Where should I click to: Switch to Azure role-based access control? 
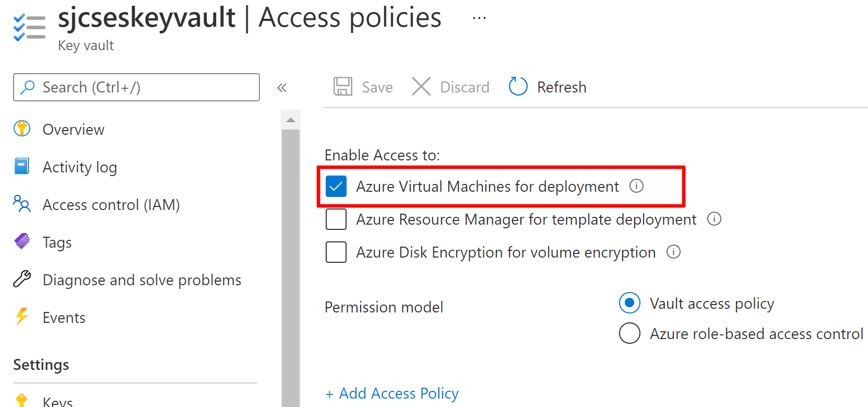[629, 333]
